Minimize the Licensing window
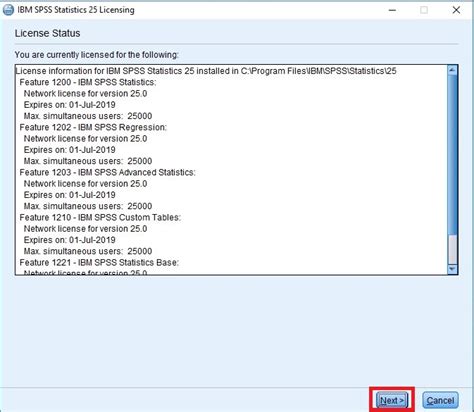The image size is (474, 412). (x=392, y=10)
